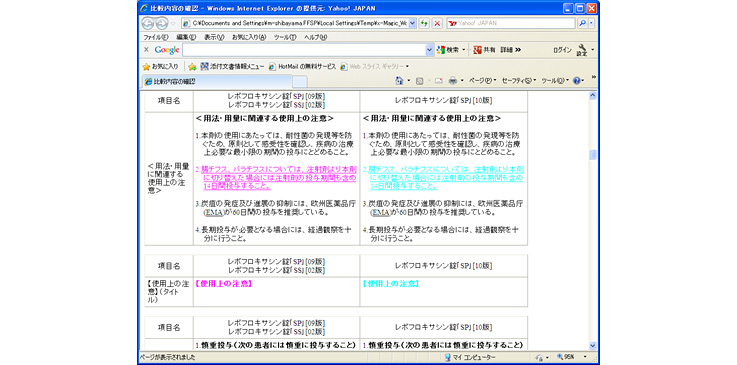Open the セーフティ(S) dropdown menu
Viewport: 737px width, 365px height.
[x=519, y=81]
